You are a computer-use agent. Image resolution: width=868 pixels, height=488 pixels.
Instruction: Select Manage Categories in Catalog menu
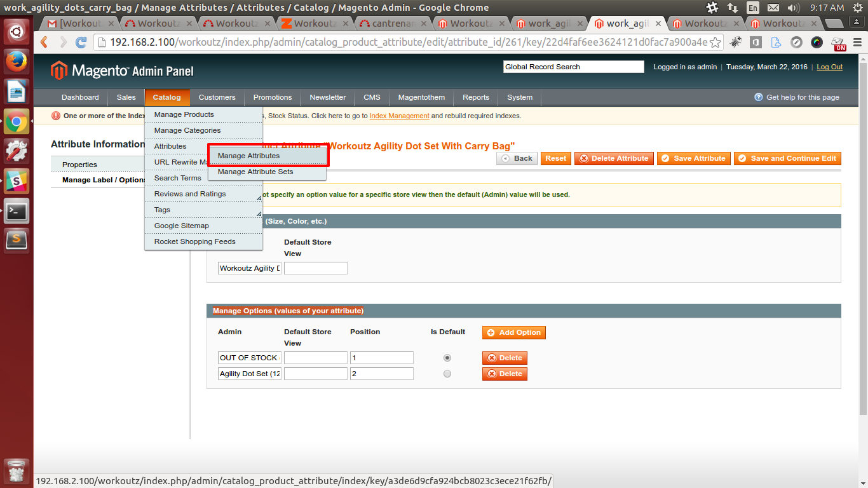click(204, 130)
